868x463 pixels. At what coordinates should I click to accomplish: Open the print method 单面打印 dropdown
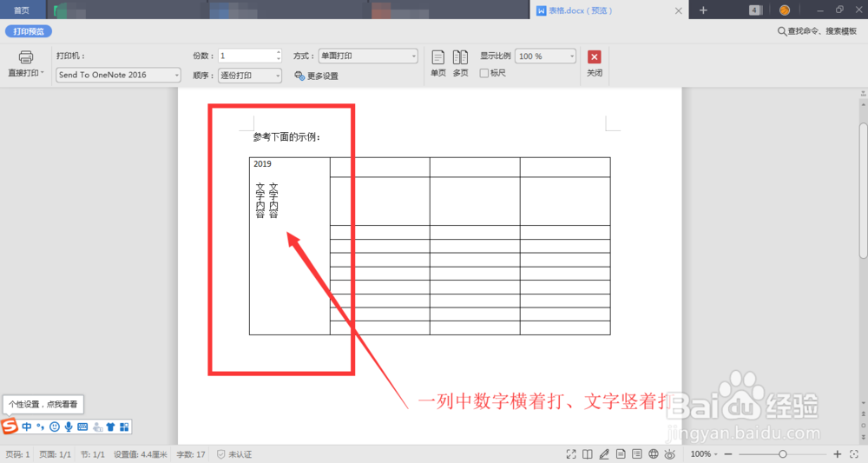point(368,56)
